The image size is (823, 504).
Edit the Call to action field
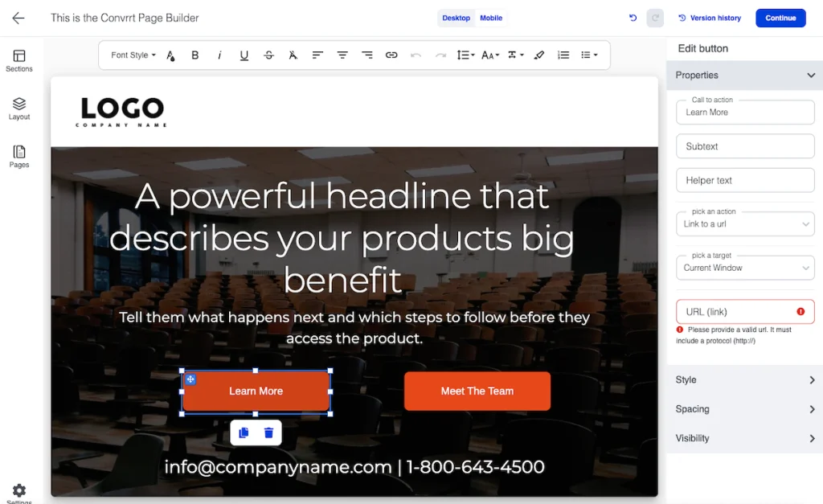click(x=745, y=112)
